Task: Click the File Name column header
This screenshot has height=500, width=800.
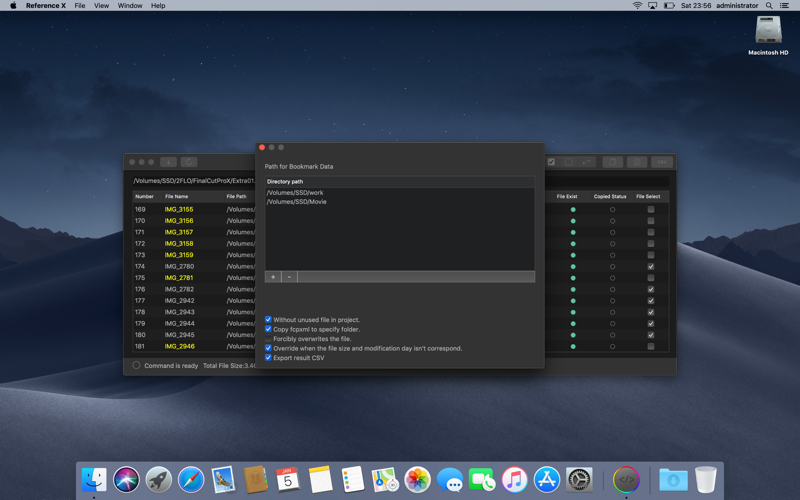Action: 177,196
